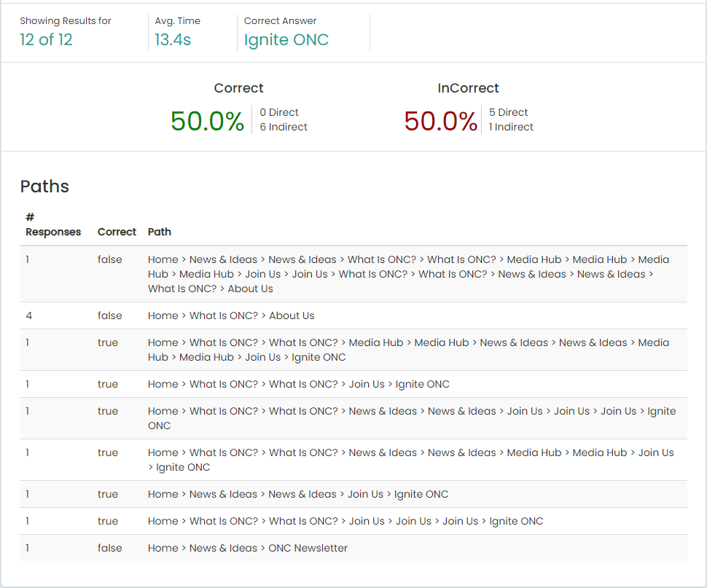Click the path 'Home > What Is ONC? > About Us'
This screenshot has width=707, height=588.
(231, 315)
